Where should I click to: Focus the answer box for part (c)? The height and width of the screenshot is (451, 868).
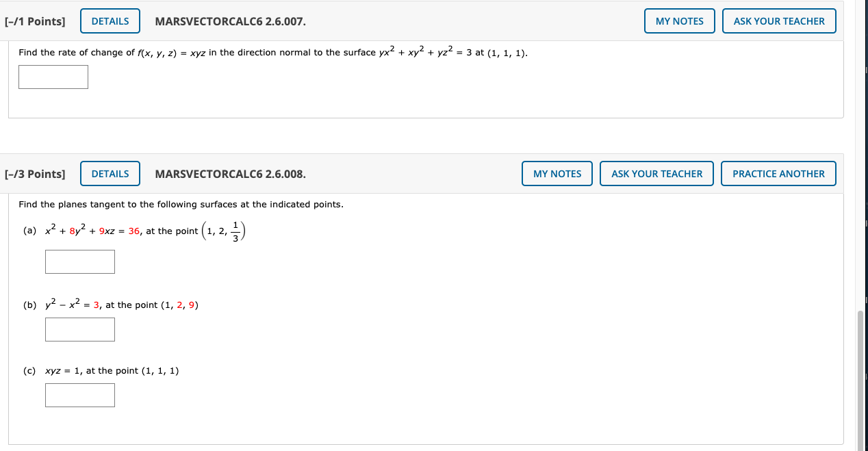[80, 395]
